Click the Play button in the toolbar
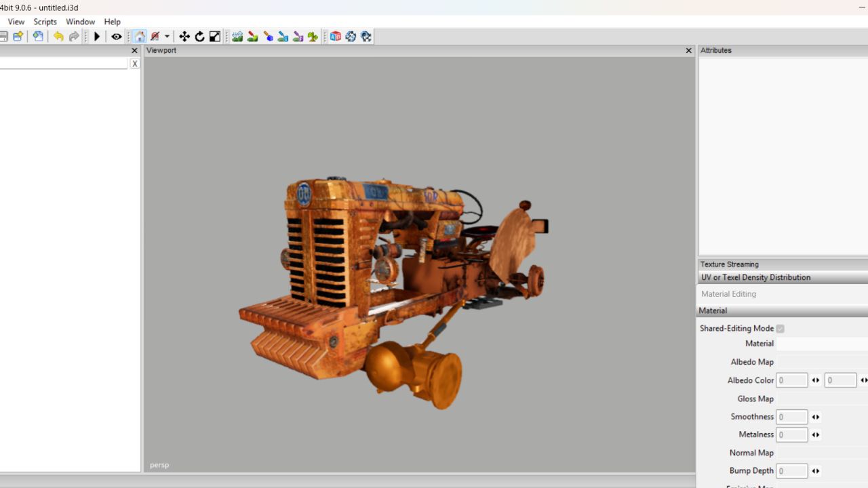 click(97, 37)
